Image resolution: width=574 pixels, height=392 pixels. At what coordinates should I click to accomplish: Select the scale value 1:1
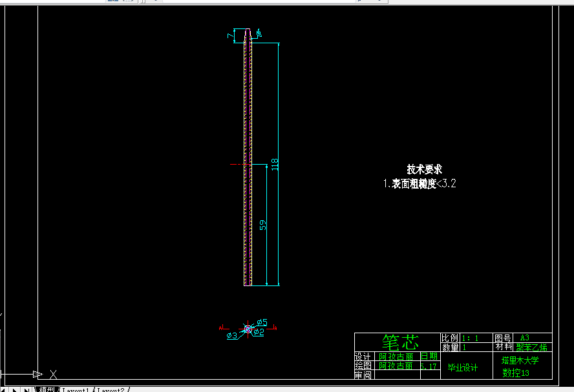click(x=470, y=338)
